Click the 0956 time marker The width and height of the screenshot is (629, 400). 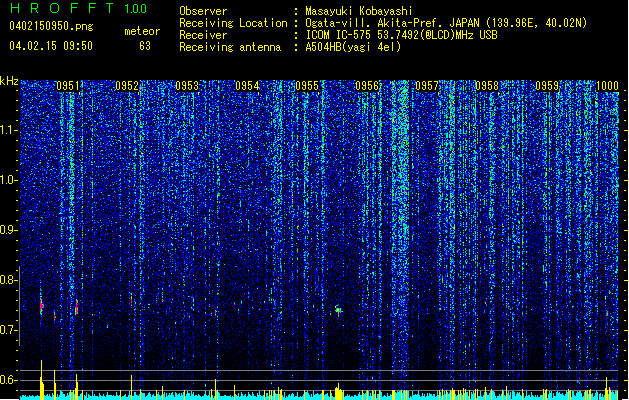coord(367,86)
